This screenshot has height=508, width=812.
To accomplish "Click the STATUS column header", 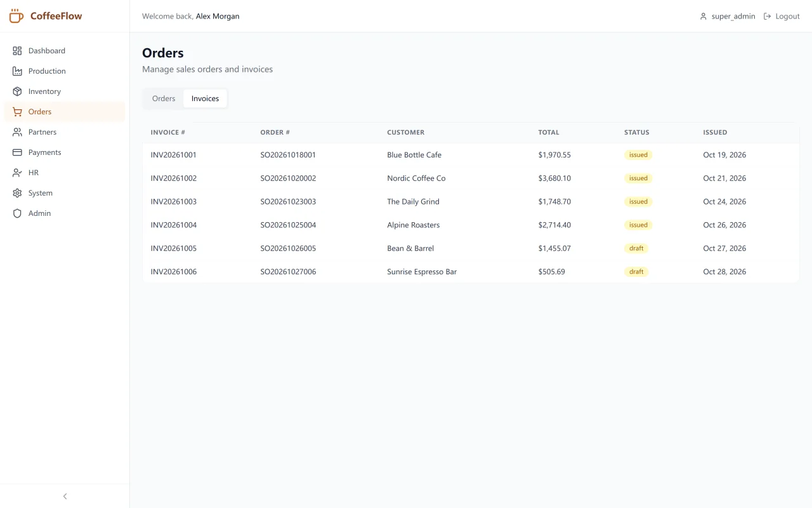I will 637,133.
